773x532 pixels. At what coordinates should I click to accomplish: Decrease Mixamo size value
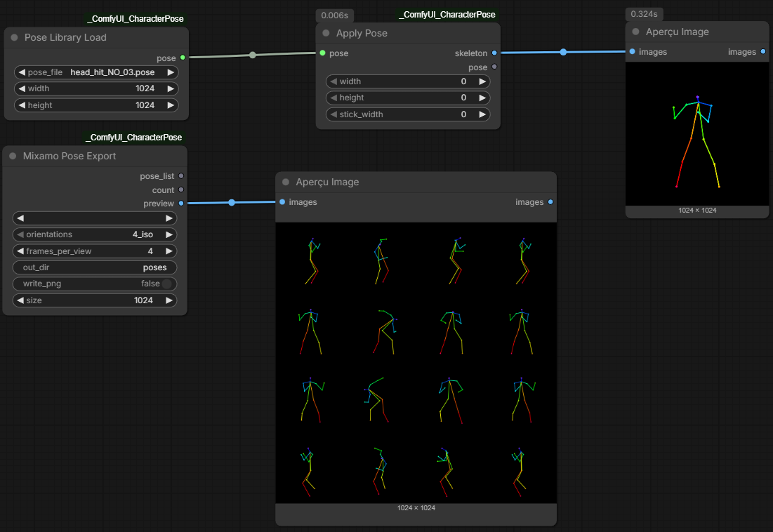pos(20,300)
